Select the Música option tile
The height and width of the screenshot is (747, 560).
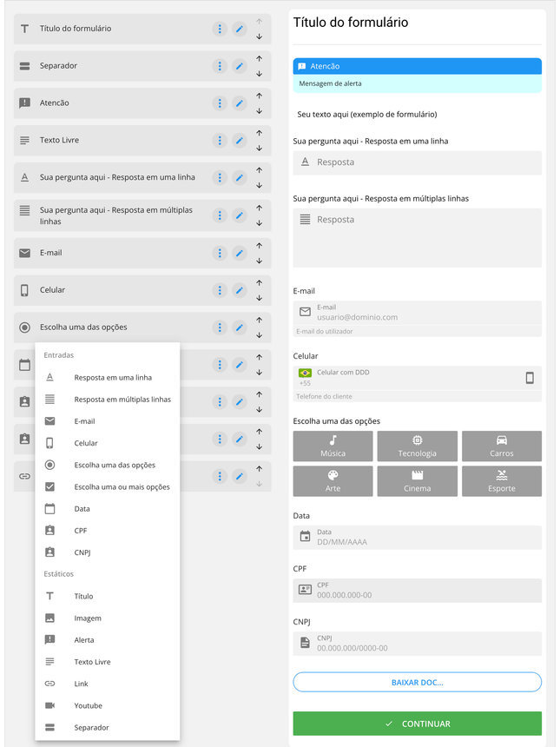pyautogui.click(x=333, y=446)
